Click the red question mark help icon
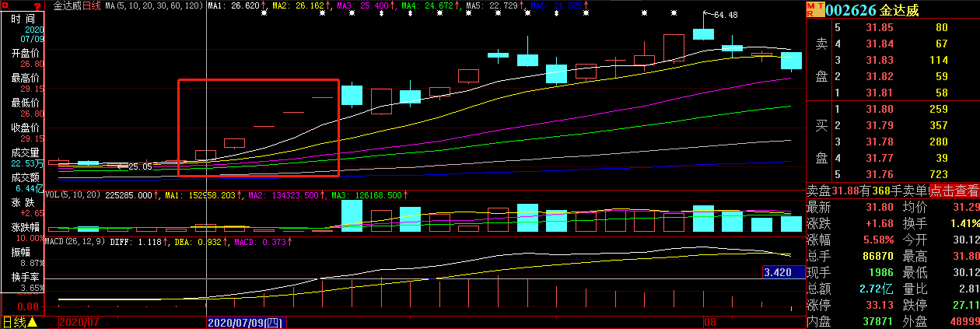Viewport: 980px width, 329px height. (x=37, y=5)
